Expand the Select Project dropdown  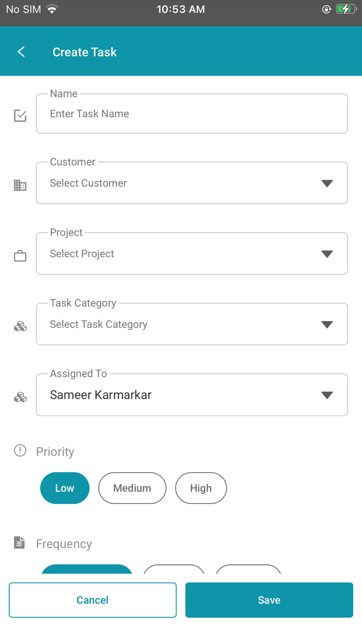click(192, 254)
